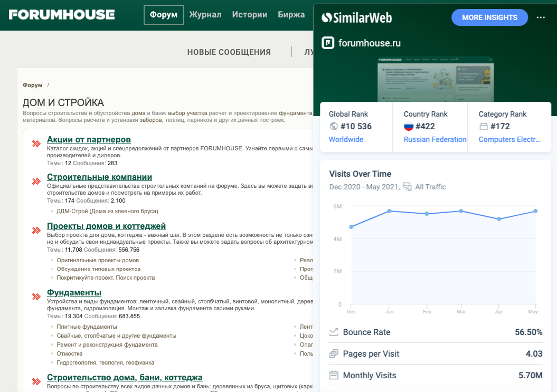Open the three-dots options menu

pos(540,17)
